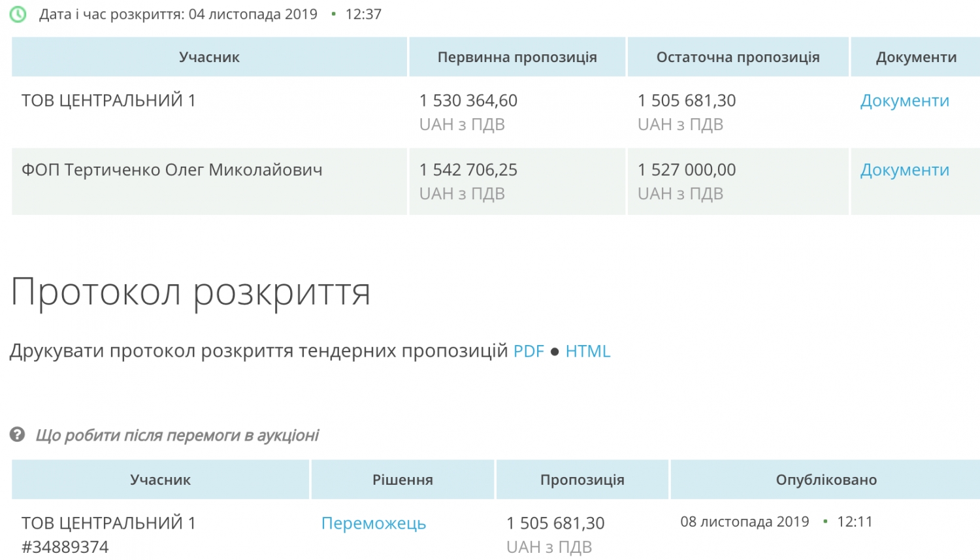This screenshot has height=560, width=980.
Task: Click the Остаточна пропозиція column header
Action: click(x=738, y=58)
